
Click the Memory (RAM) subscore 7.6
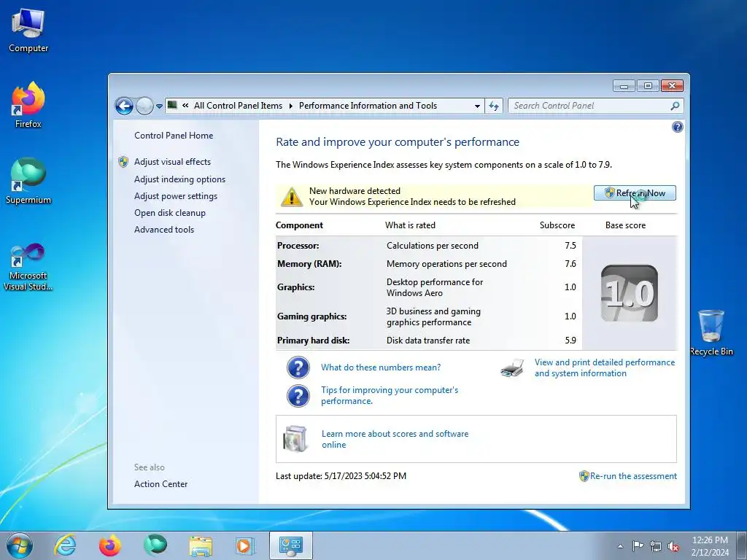570,263
